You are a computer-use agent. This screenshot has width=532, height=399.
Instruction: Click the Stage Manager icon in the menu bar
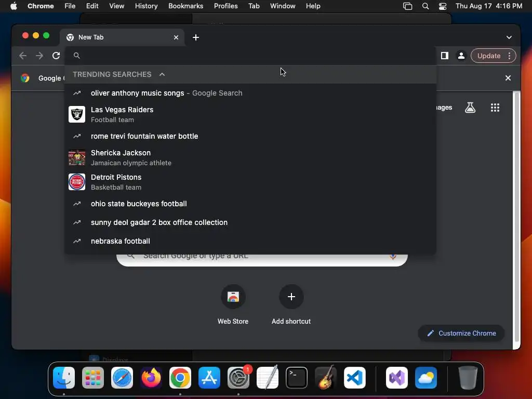(407, 6)
